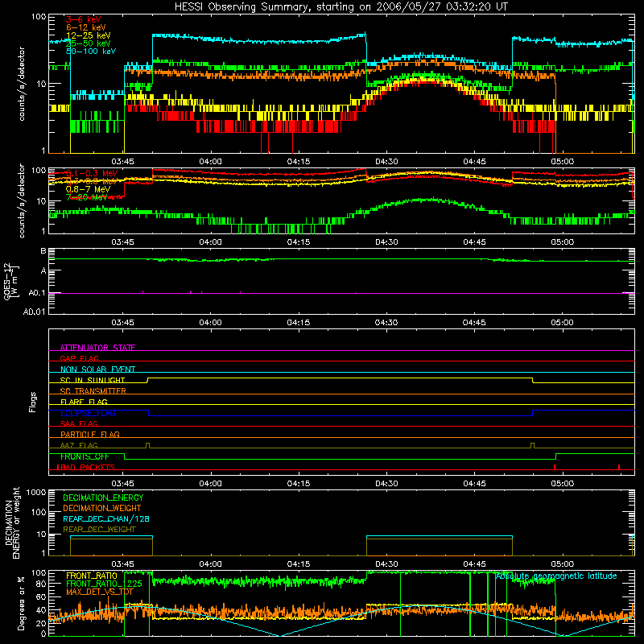Click the ATTENUATOR_STATE flag label
644x644 pixels.
97,348
